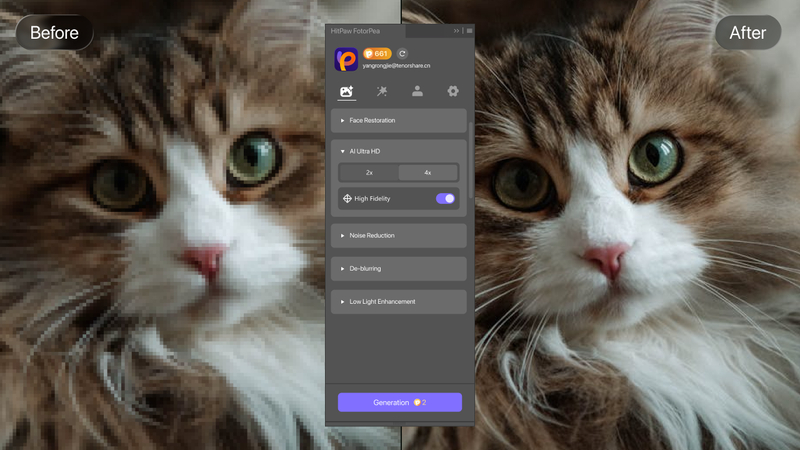Click the panel vertical scrollbar
This screenshot has height=450, width=800.
click(x=470, y=161)
